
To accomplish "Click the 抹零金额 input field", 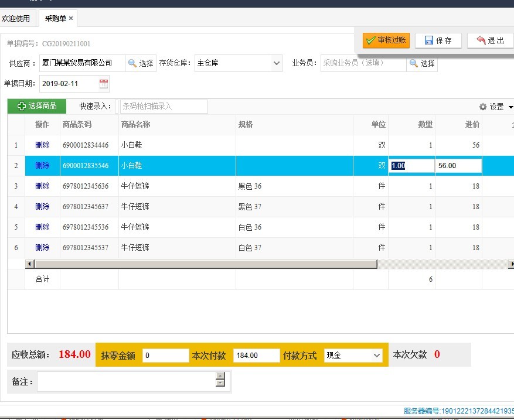I will (165, 356).
